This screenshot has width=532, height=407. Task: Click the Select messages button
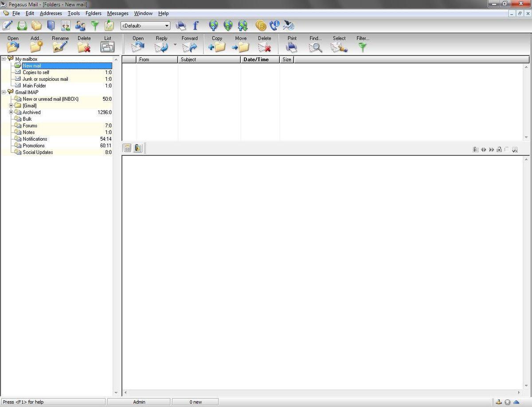pos(339,44)
